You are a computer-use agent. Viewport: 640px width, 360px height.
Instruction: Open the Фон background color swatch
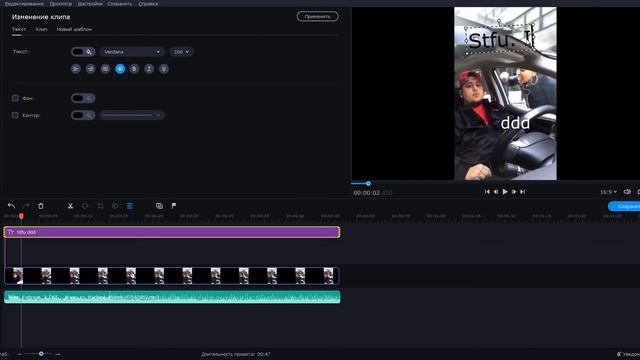click(x=83, y=98)
